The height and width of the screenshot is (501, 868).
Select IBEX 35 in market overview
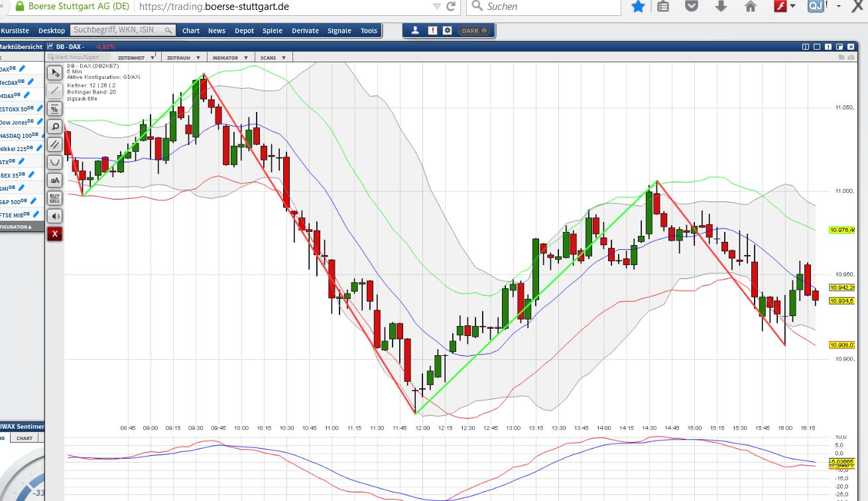12,175
